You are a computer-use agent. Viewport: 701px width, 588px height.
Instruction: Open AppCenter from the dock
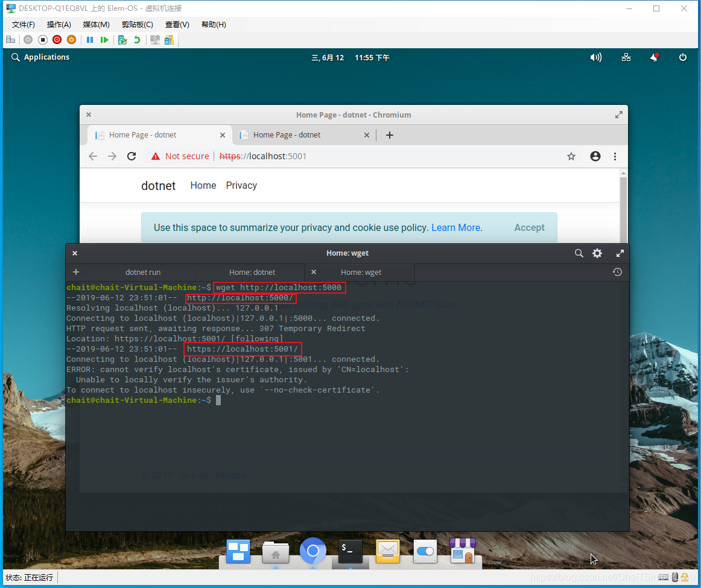pyautogui.click(x=463, y=551)
